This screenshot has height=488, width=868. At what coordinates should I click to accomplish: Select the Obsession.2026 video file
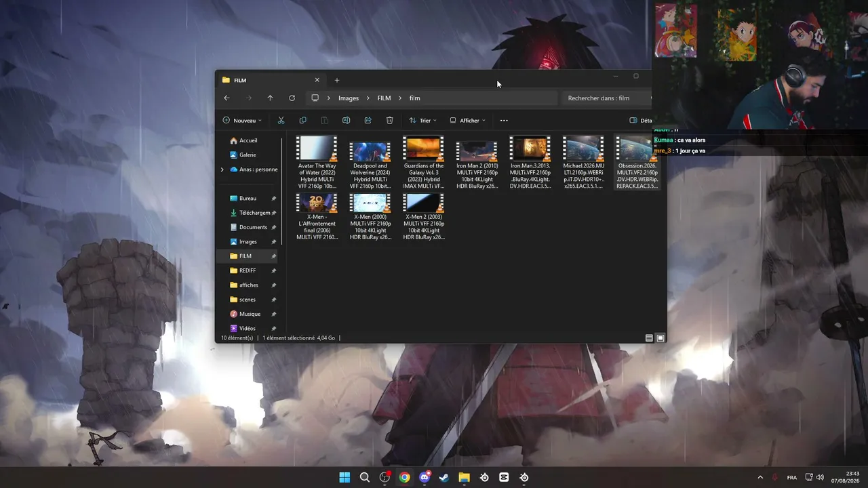pos(637,163)
